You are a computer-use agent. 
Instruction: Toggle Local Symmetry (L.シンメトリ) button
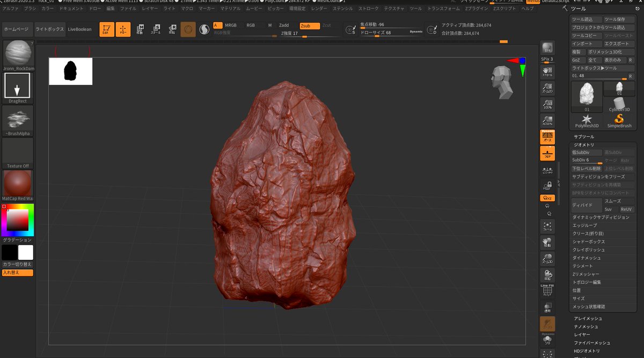point(547,171)
